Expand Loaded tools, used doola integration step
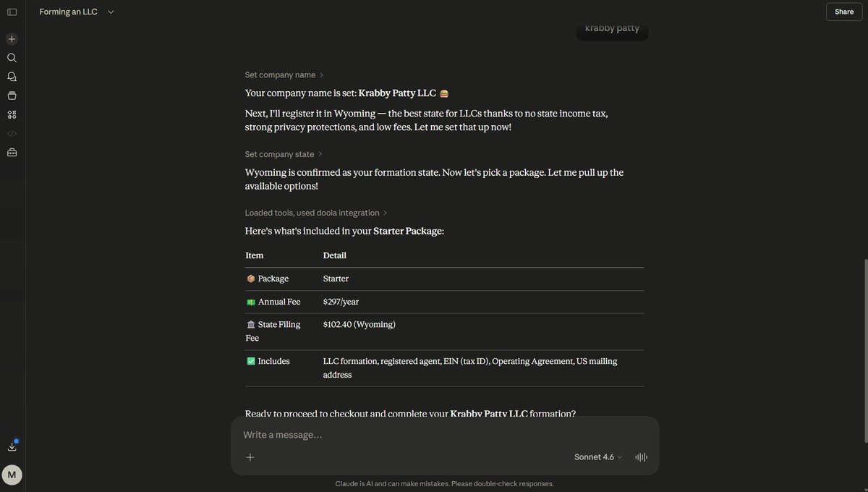The width and height of the screenshot is (868, 492). pyautogui.click(x=316, y=213)
